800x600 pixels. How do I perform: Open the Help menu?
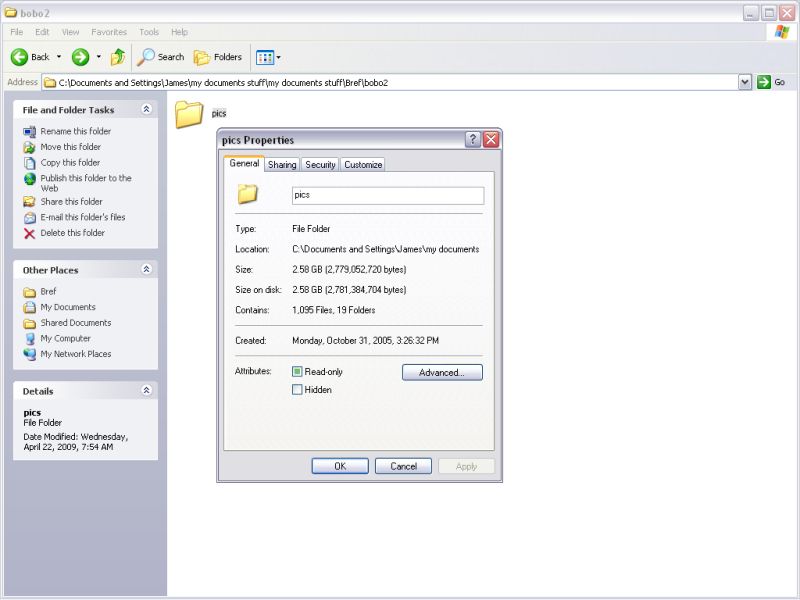point(179,32)
